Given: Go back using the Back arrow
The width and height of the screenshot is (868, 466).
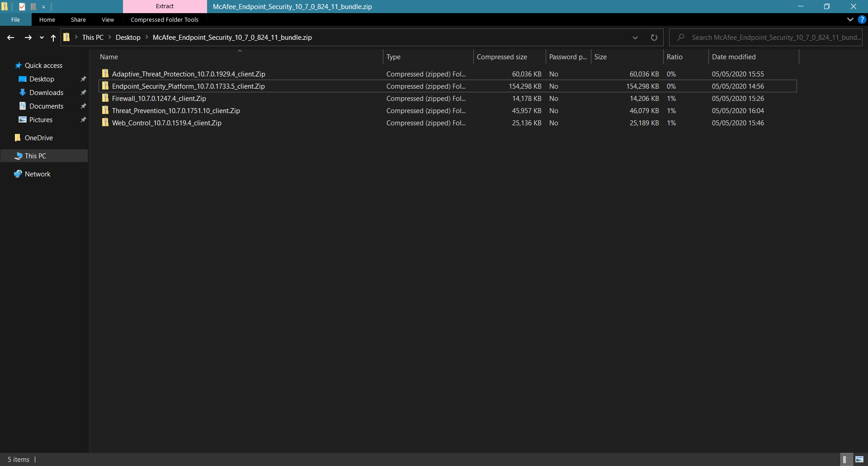Looking at the screenshot, I should [x=11, y=38].
